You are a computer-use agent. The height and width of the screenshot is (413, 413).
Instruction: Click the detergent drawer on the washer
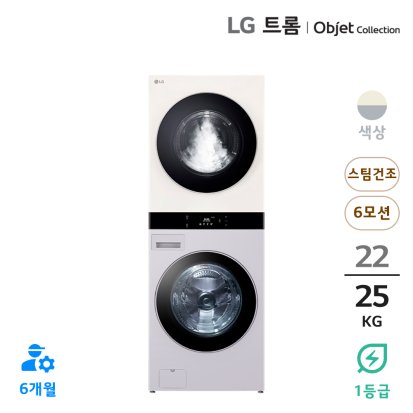click(168, 243)
